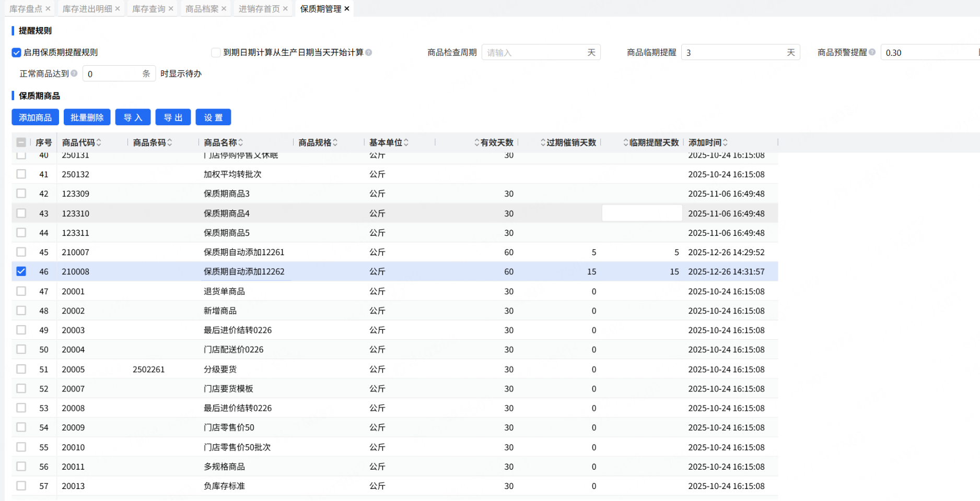Close the 库存盘点 tab

tap(48, 9)
